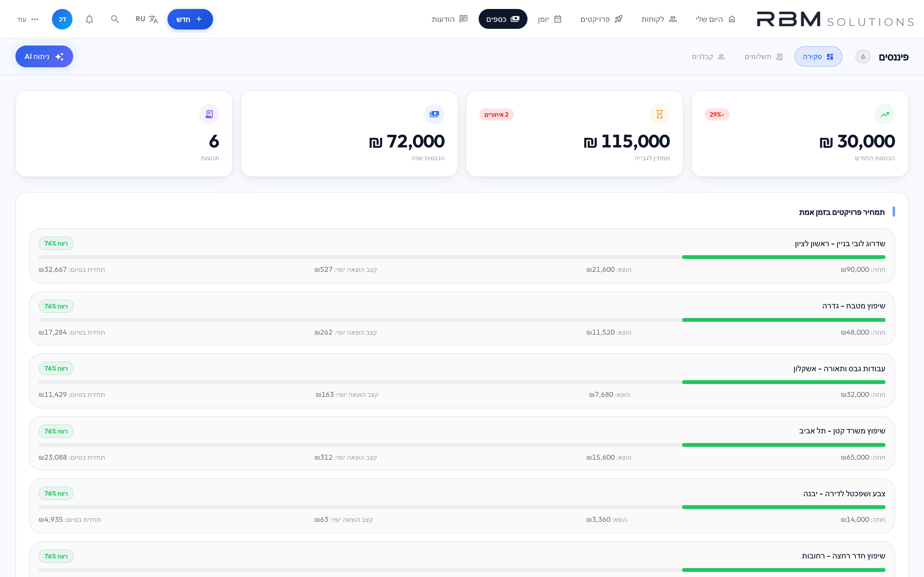Switch language using the RU translate icon

tap(147, 19)
